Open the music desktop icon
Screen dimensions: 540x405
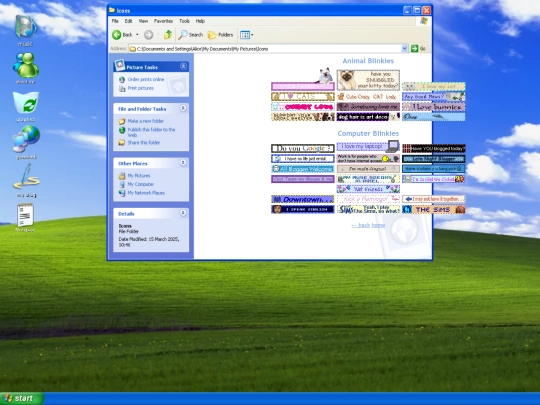[x=26, y=30]
